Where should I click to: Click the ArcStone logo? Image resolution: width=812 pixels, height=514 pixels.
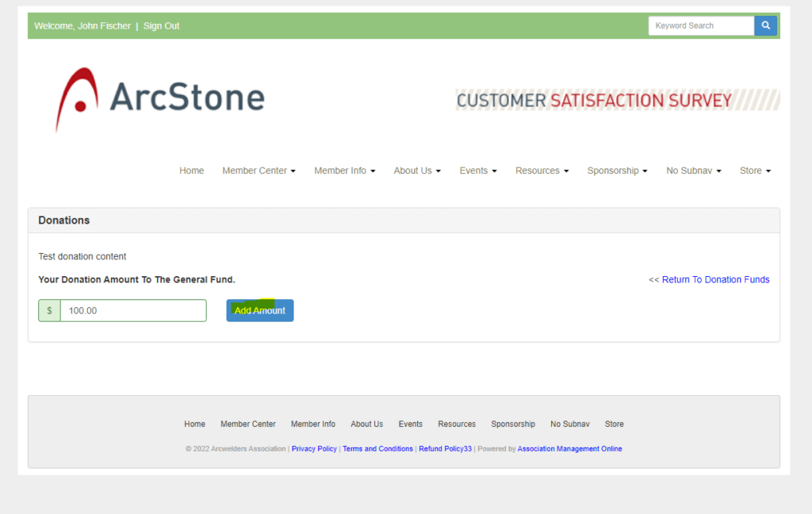[x=160, y=99]
